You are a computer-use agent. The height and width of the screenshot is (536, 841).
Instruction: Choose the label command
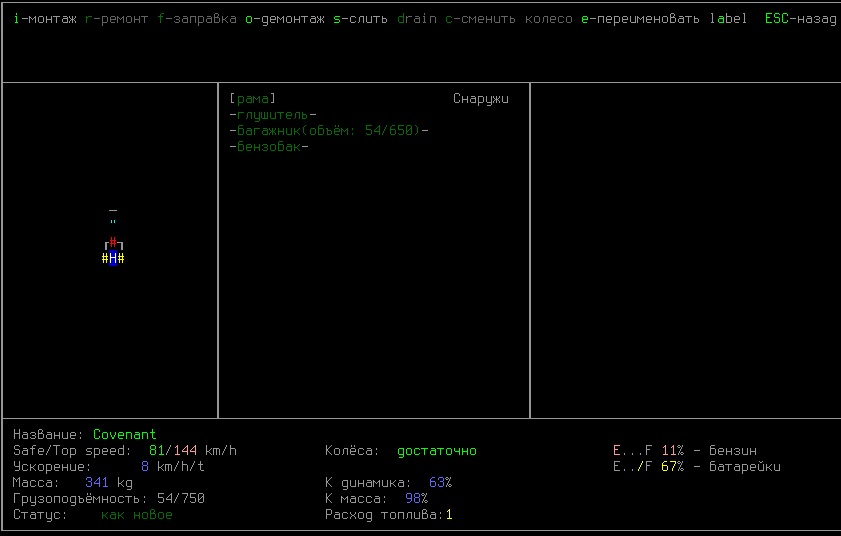pos(728,19)
